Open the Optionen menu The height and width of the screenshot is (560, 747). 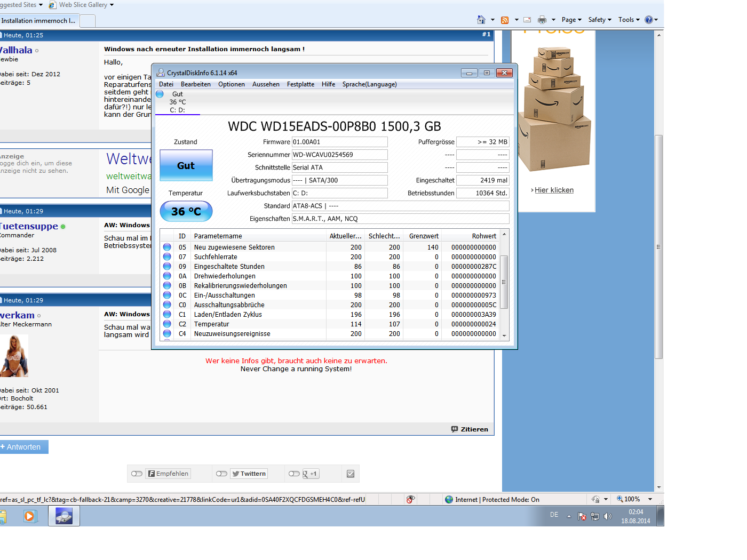pyautogui.click(x=232, y=84)
